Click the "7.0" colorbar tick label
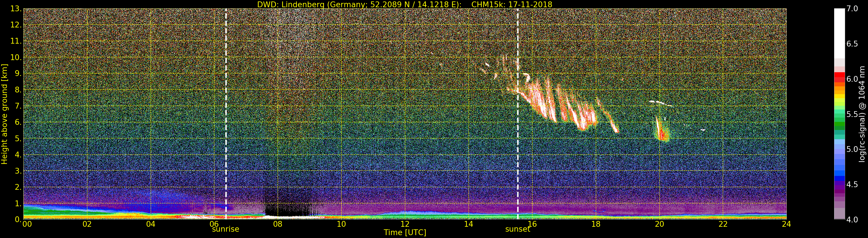The image size is (868, 238). [x=852, y=9]
